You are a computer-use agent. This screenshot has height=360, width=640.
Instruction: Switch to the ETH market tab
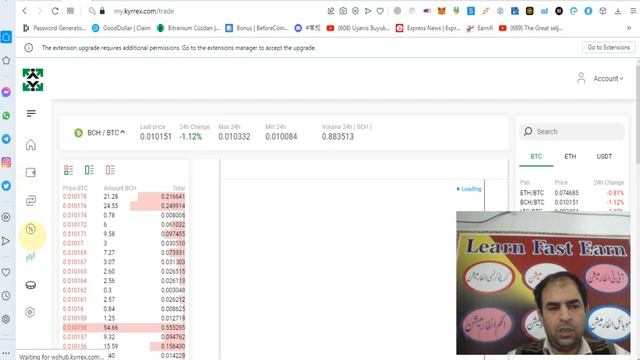(x=570, y=157)
